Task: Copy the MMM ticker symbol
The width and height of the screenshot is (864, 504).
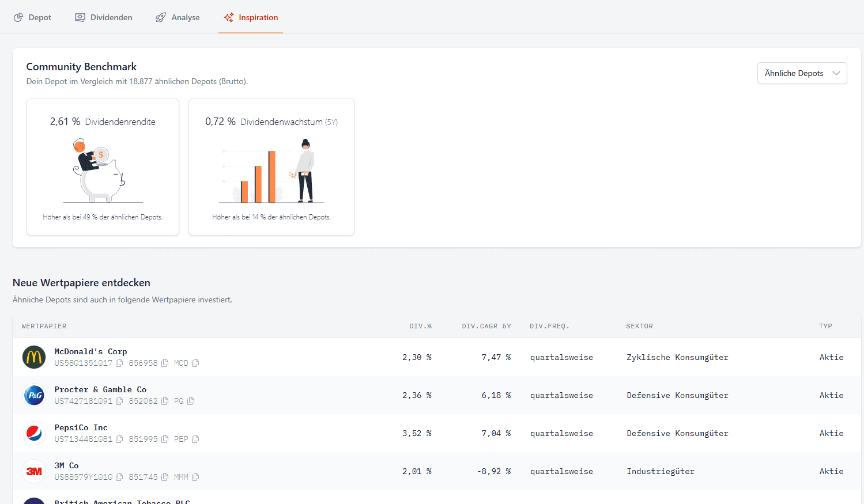Action: coord(195,477)
